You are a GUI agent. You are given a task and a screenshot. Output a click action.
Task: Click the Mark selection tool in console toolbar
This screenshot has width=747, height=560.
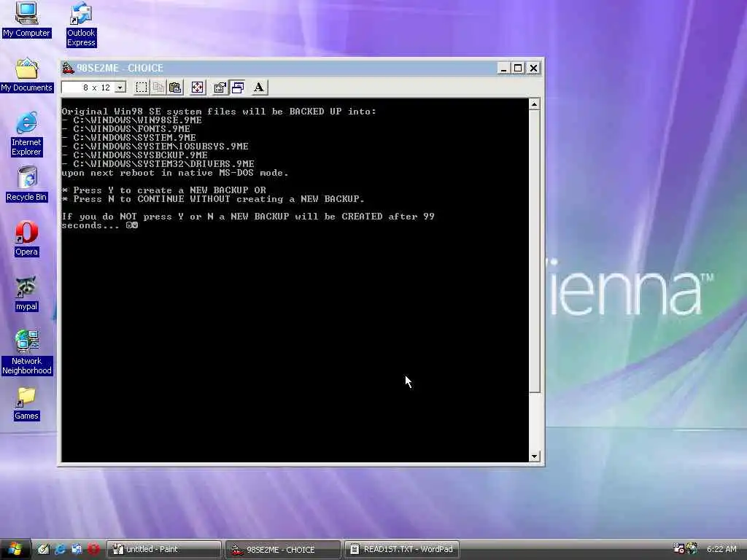(142, 87)
